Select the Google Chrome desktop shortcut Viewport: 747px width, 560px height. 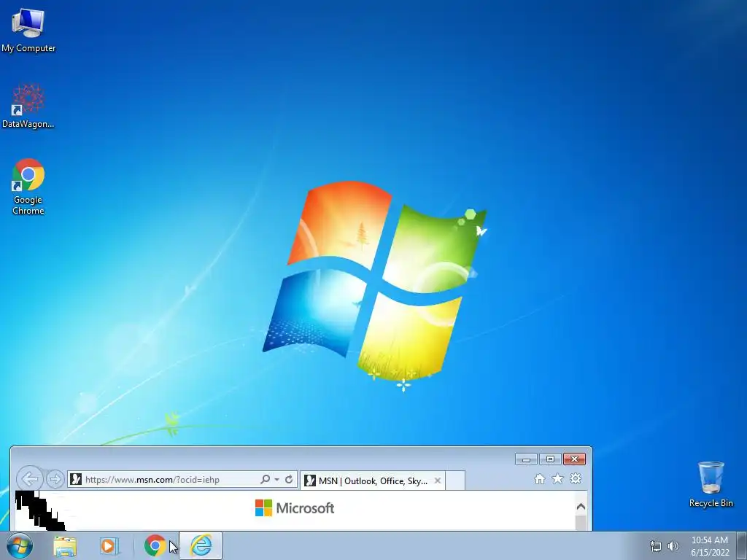click(28, 187)
